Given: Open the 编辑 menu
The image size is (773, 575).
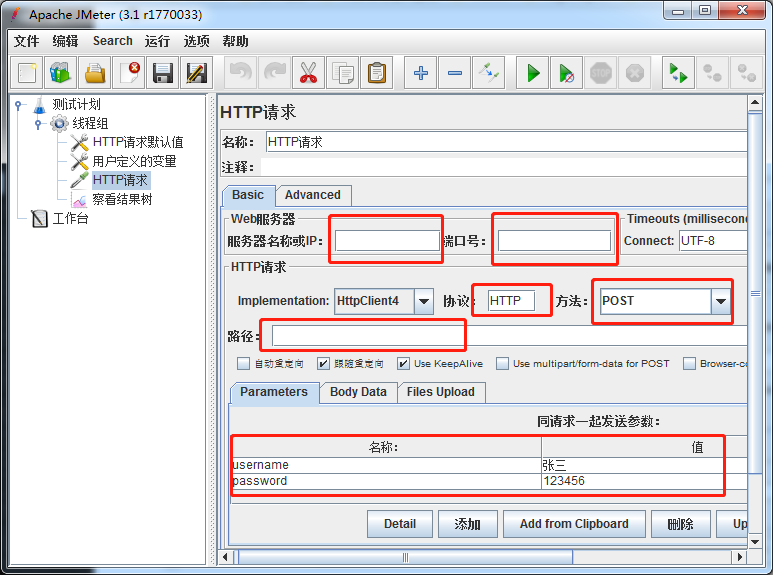Looking at the screenshot, I should 66,41.
